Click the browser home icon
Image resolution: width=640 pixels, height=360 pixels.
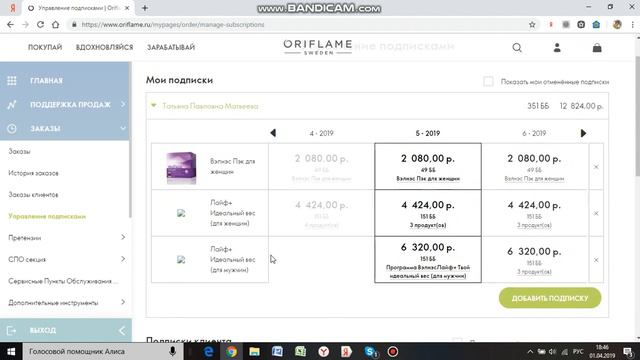pyautogui.click(x=56, y=24)
